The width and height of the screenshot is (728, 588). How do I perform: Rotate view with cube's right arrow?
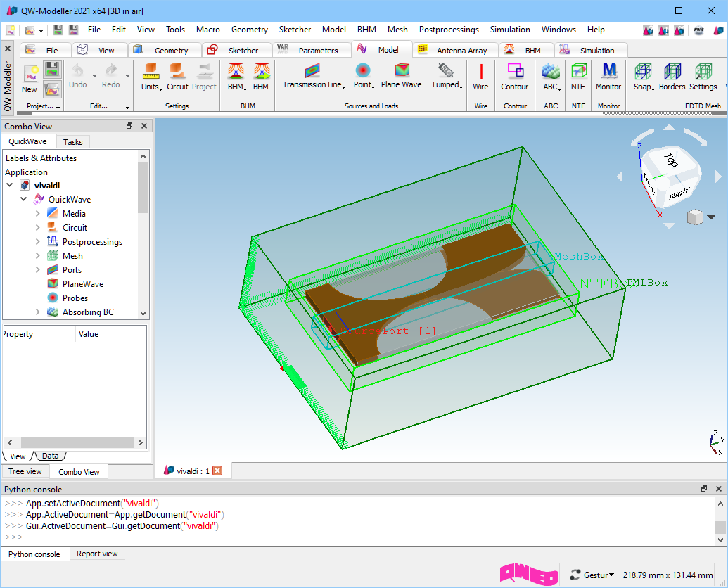pyautogui.click(x=717, y=177)
